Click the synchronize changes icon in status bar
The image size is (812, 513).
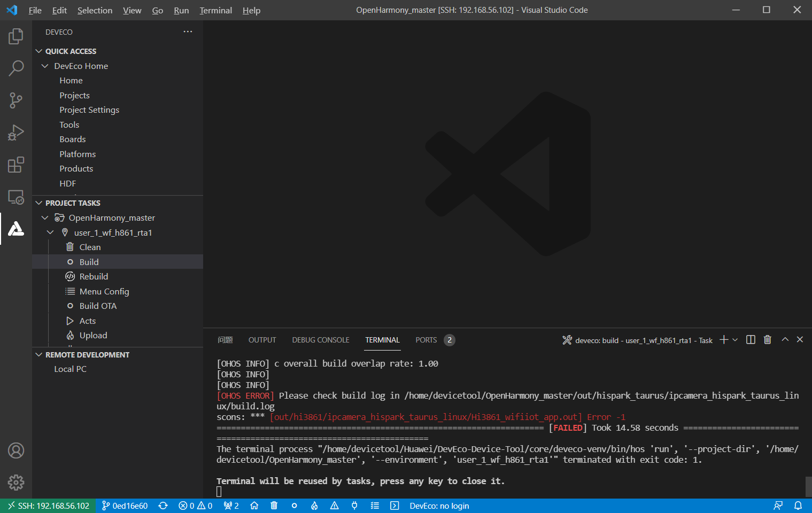pos(163,506)
